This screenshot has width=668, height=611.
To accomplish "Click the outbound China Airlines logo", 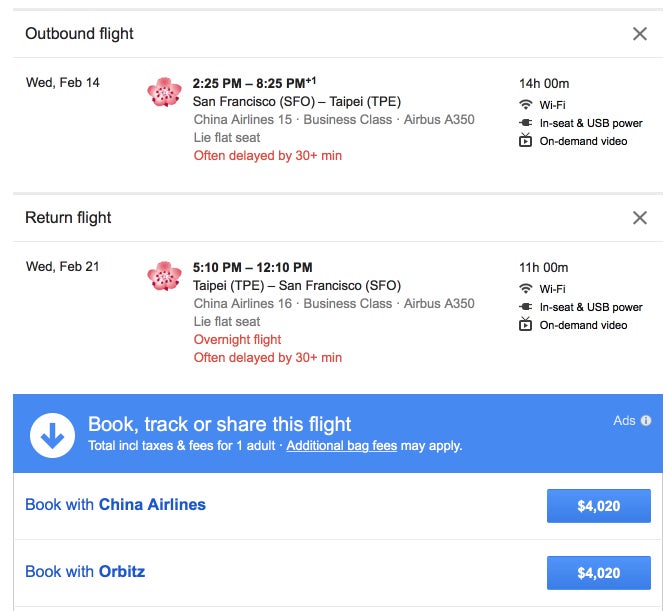I will pos(163,92).
